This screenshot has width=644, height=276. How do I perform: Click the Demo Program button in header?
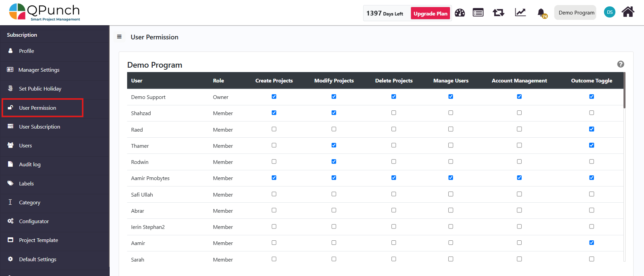point(575,12)
